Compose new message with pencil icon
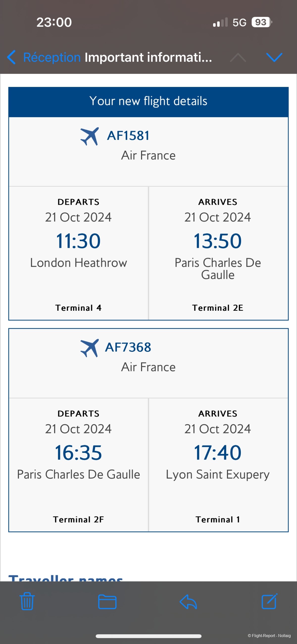This screenshot has width=297, height=644. pyautogui.click(x=269, y=601)
